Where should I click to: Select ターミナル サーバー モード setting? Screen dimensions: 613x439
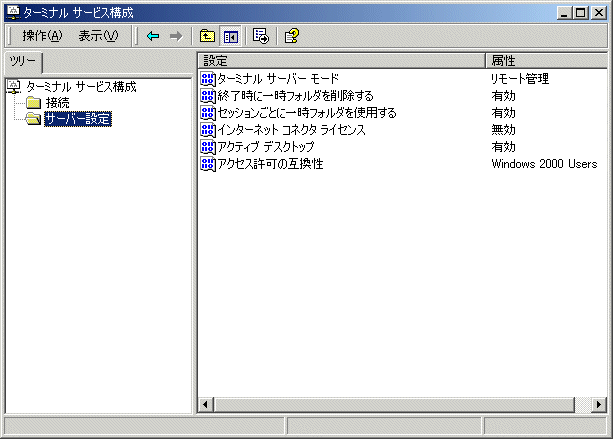click(x=278, y=79)
